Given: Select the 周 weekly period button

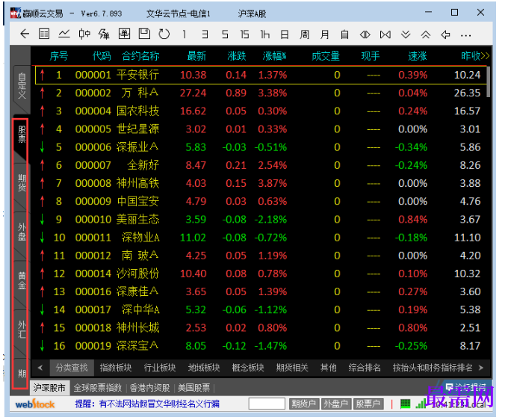Looking at the screenshot, I should tap(305, 34).
